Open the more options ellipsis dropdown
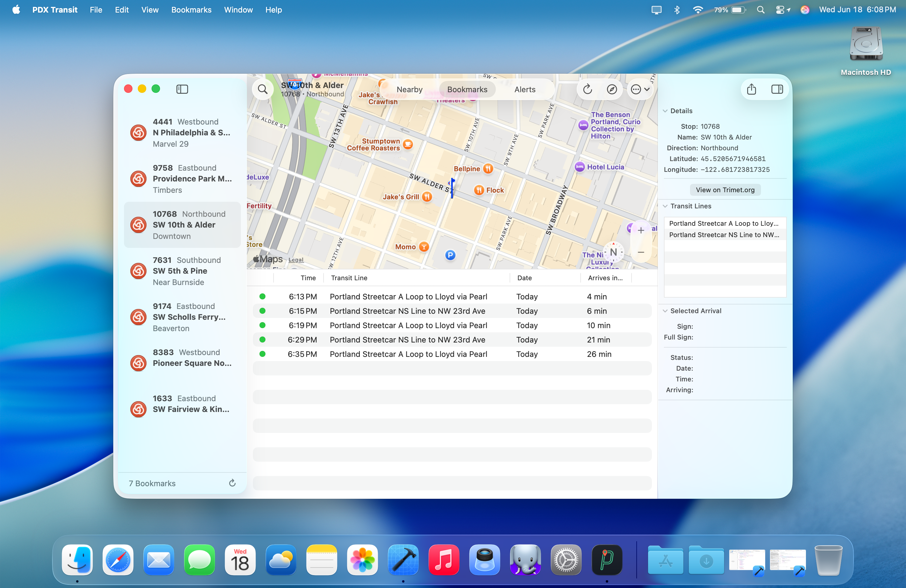906x588 pixels. 640,90
